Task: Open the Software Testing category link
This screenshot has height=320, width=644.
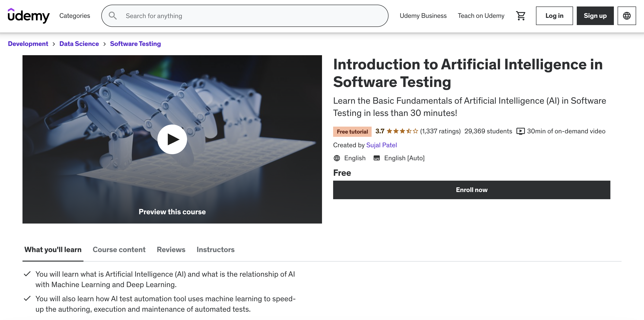Action: coord(135,44)
